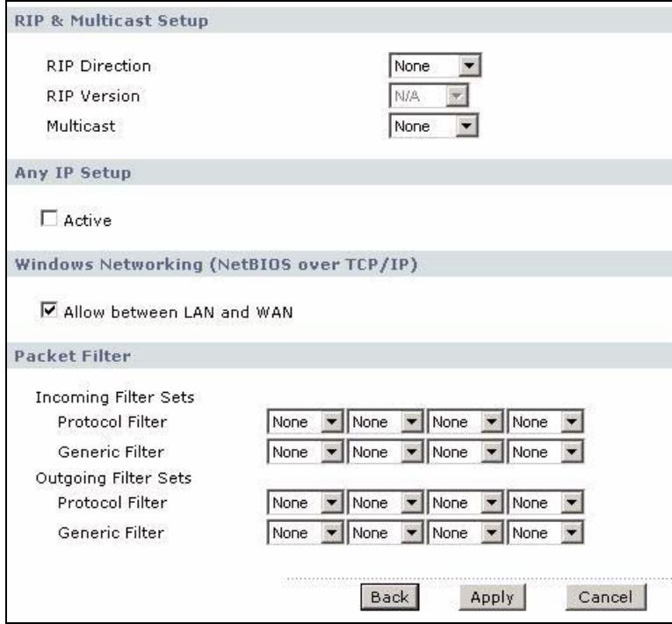Click the Windows Networking section heading
The image size is (672, 624).
tap(216, 265)
